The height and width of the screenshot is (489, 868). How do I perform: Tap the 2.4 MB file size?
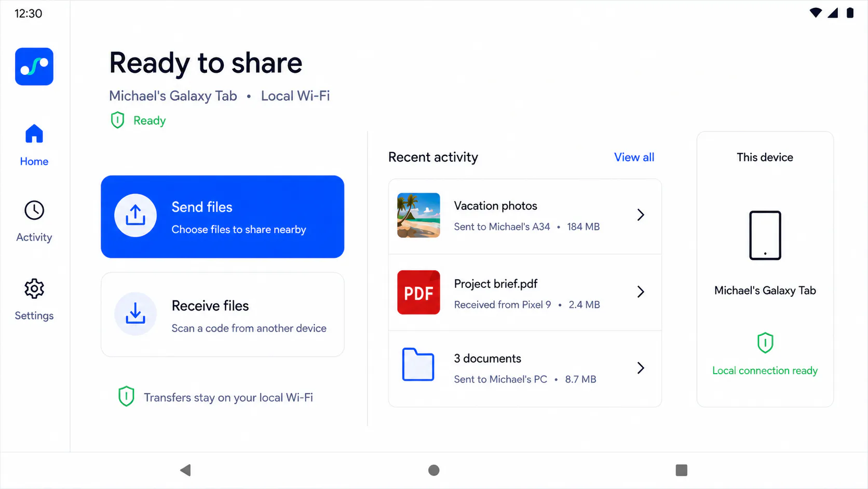click(x=584, y=305)
